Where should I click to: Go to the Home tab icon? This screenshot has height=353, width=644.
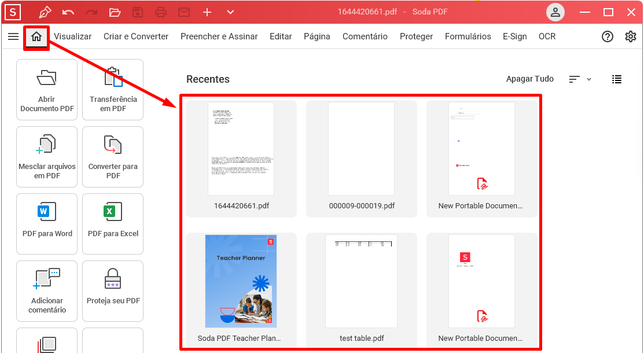tap(36, 36)
